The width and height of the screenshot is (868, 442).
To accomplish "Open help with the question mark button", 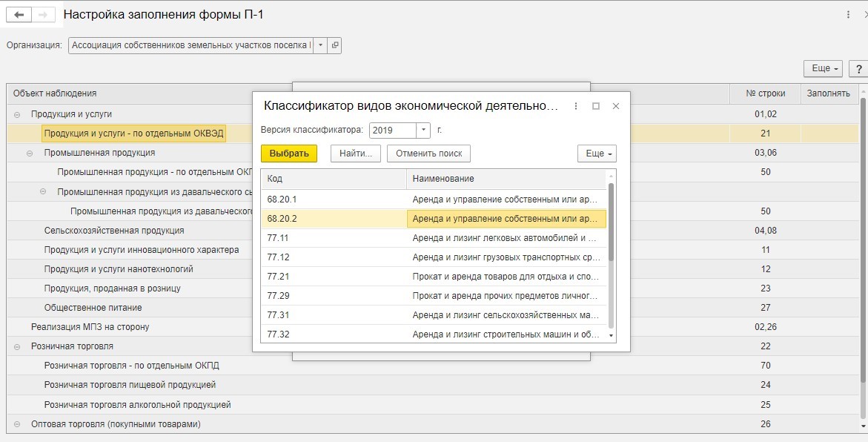I will coord(858,69).
